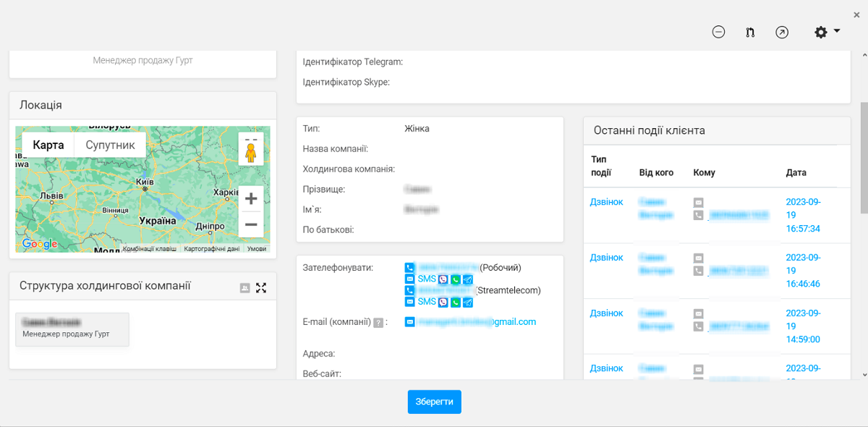Image resolution: width=868 pixels, height=427 pixels.
Task: Click the date 2023-09-19 16:46:46
Action: point(804,271)
